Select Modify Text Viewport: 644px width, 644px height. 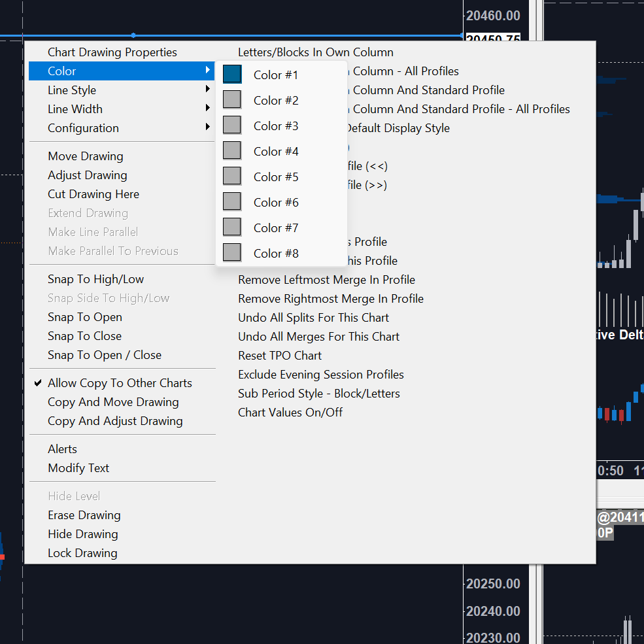point(78,468)
